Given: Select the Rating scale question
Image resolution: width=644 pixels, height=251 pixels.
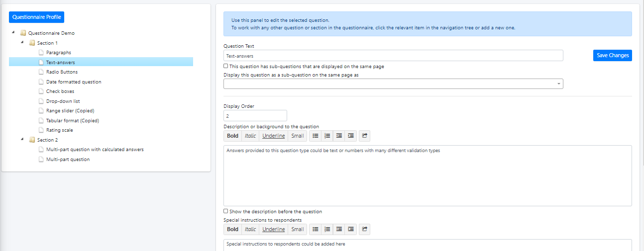Looking at the screenshot, I should tap(60, 130).
